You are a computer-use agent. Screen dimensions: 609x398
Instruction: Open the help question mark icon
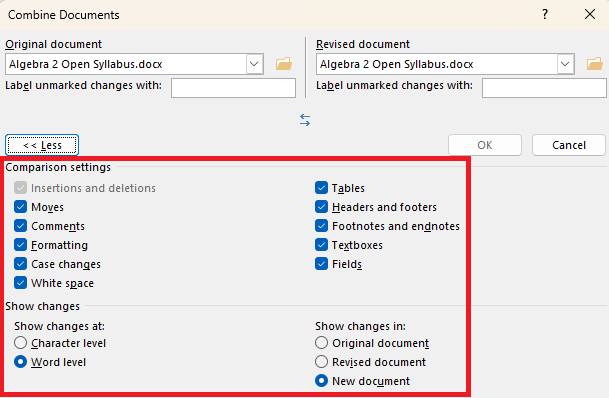click(x=545, y=14)
